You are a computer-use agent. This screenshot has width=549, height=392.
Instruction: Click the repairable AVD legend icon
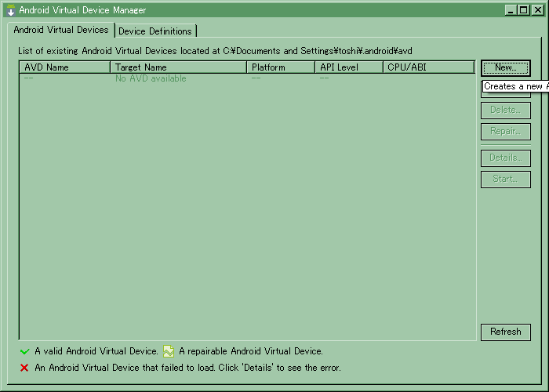click(169, 351)
